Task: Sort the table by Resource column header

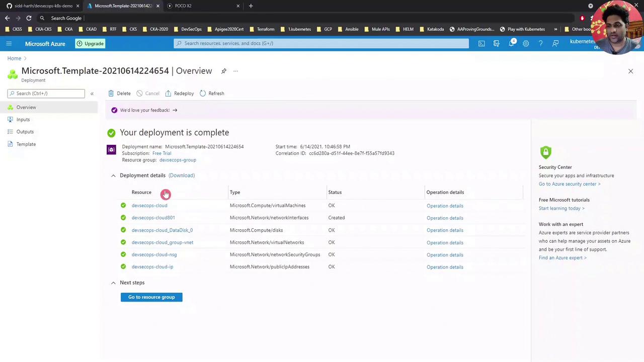Action: coord(141,192)
